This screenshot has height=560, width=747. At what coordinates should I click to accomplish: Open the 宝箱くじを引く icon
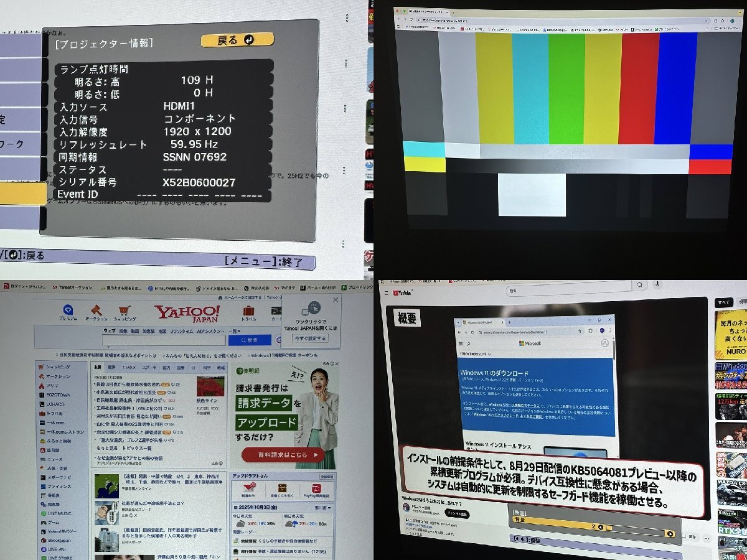tap(282, 490)
